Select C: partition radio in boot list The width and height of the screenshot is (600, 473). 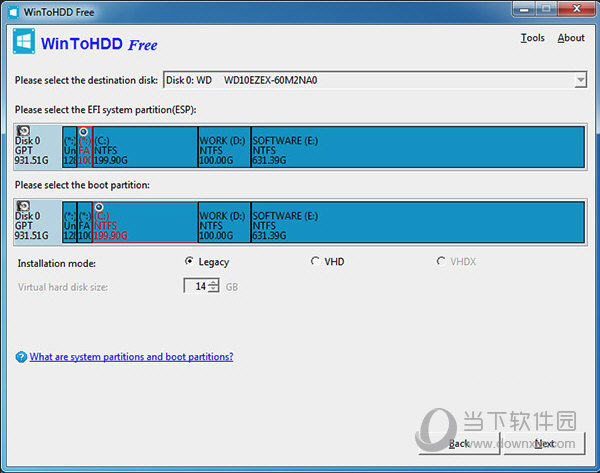(x=99, y=207)
